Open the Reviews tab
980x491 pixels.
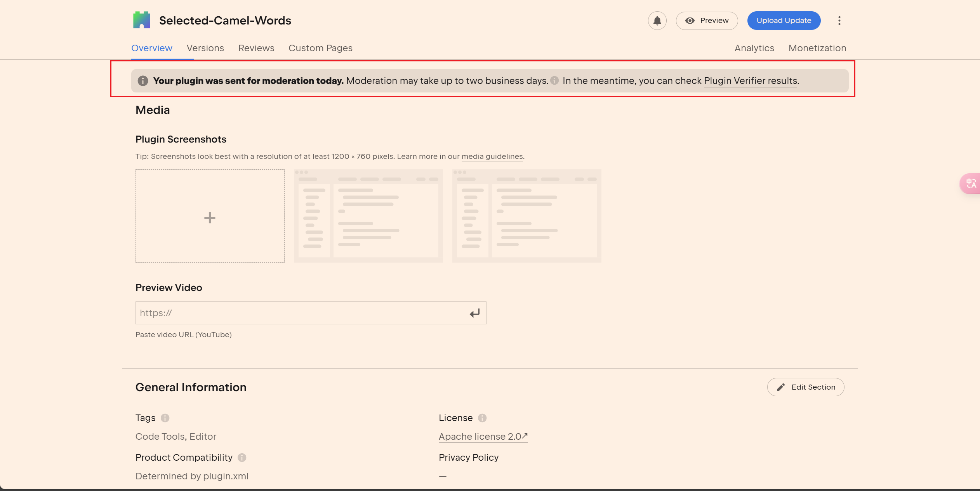point(256,48)
